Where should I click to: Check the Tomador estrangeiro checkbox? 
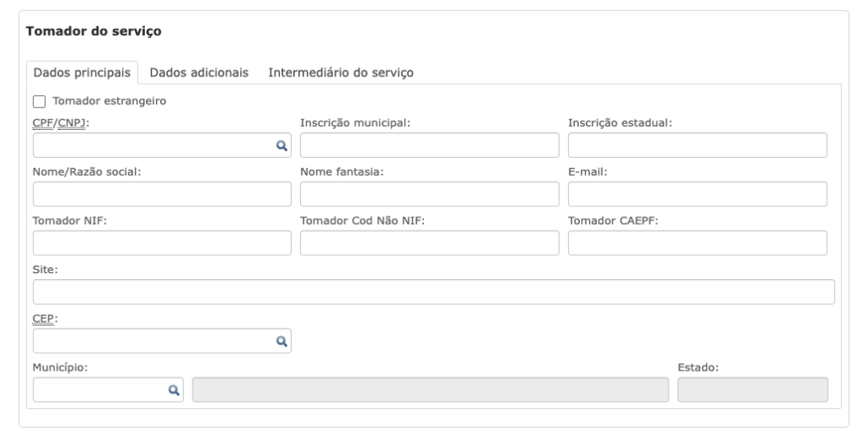click(x=39, y=101)
